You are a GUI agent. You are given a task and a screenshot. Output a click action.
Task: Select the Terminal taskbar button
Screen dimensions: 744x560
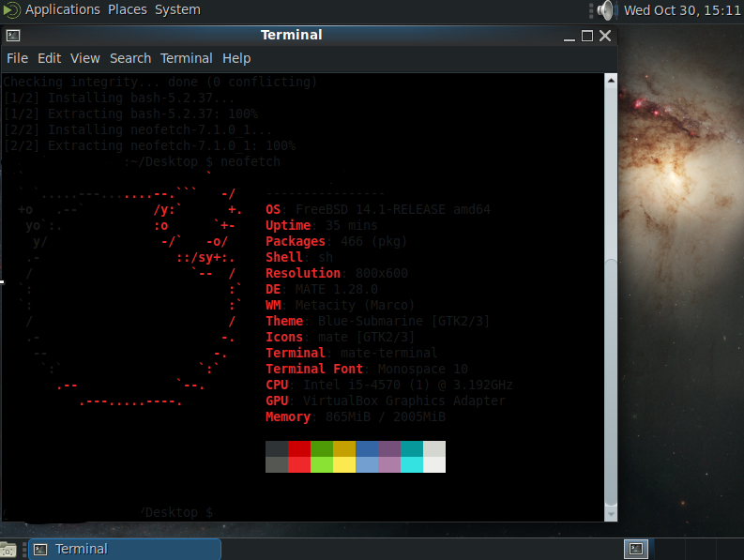125,549
